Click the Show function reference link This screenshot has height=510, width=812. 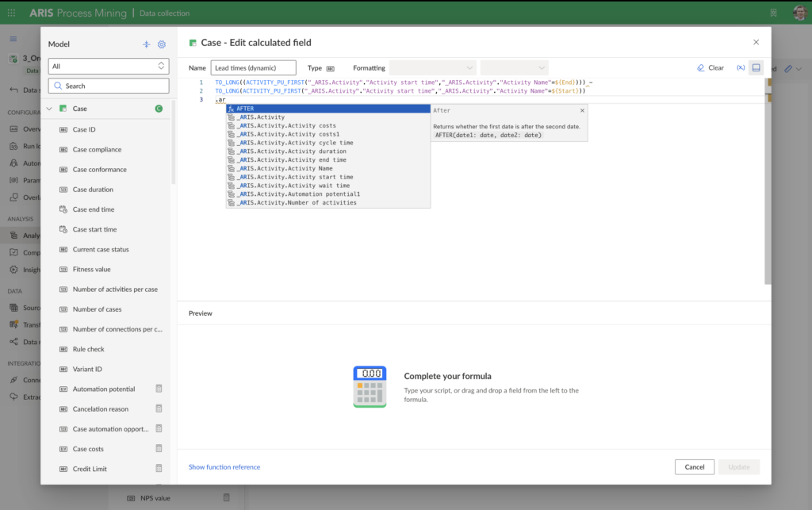pos(224,466)
